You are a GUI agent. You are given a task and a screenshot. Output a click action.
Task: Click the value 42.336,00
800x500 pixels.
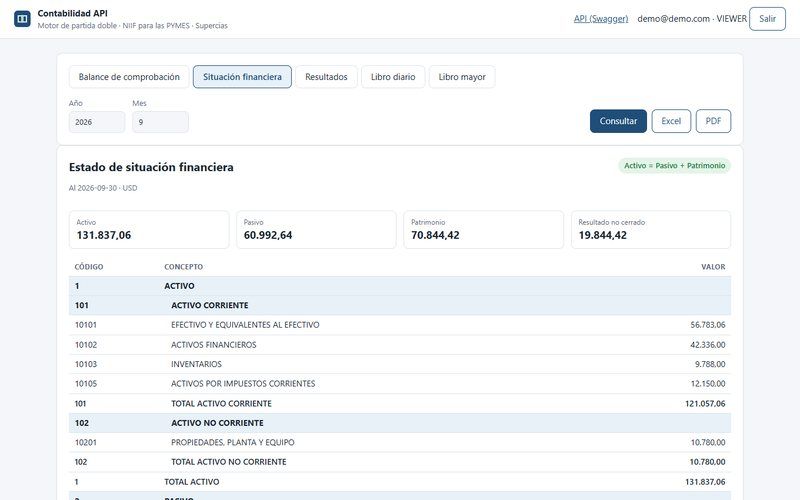coord(708,345)
